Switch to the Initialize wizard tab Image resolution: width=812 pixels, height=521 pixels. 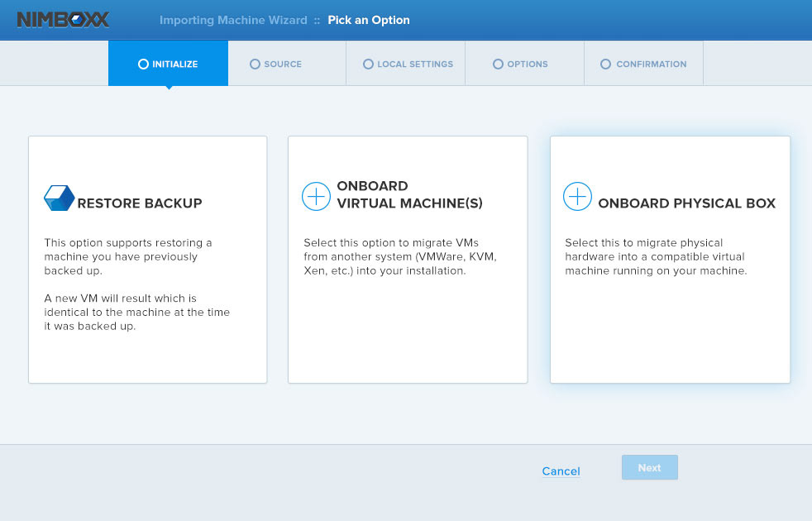tap(169, 63)
